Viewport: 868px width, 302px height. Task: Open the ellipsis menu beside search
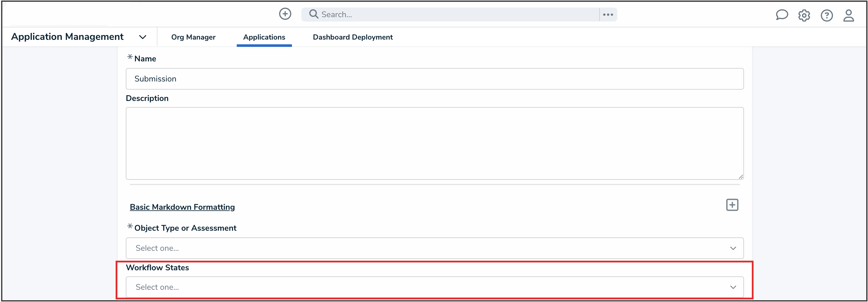[x=608, y=14]
